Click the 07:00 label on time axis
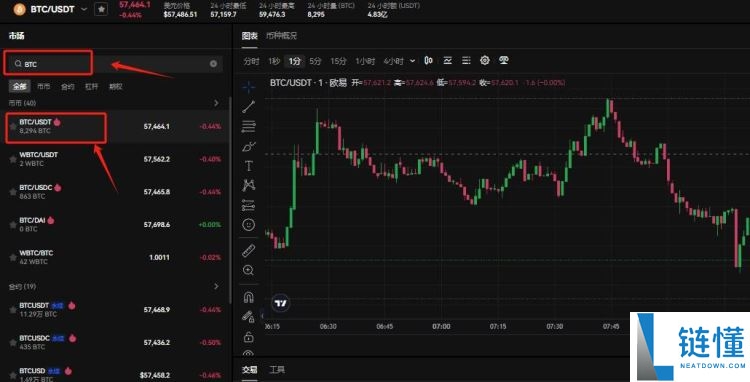This screenshot has height=382, width=750. click(441, 327)
